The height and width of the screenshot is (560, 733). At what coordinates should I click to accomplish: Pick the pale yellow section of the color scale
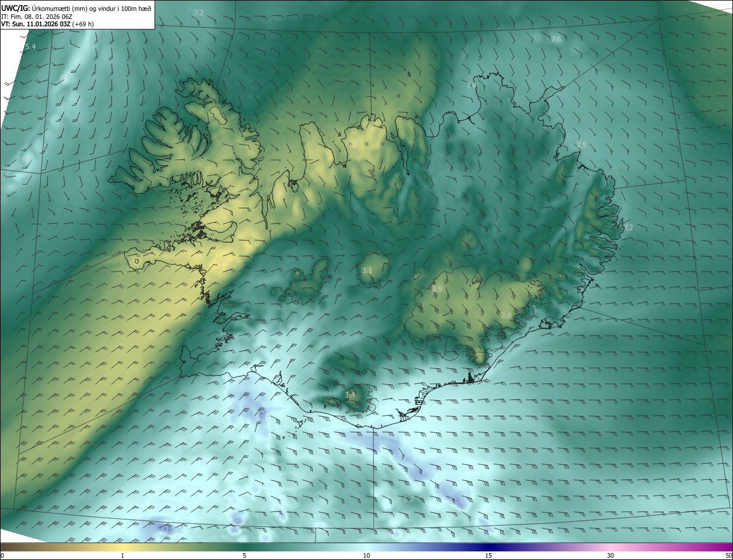coord(123,547)
